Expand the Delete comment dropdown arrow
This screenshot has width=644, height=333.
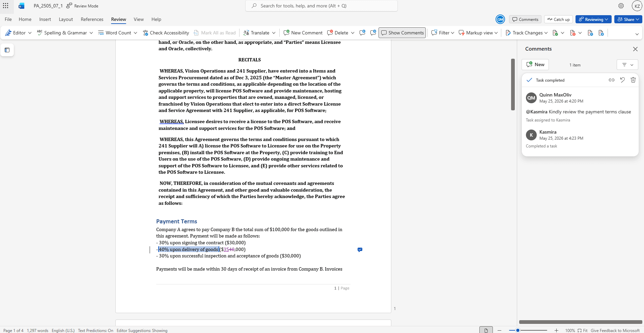click(x=353, y=33)
